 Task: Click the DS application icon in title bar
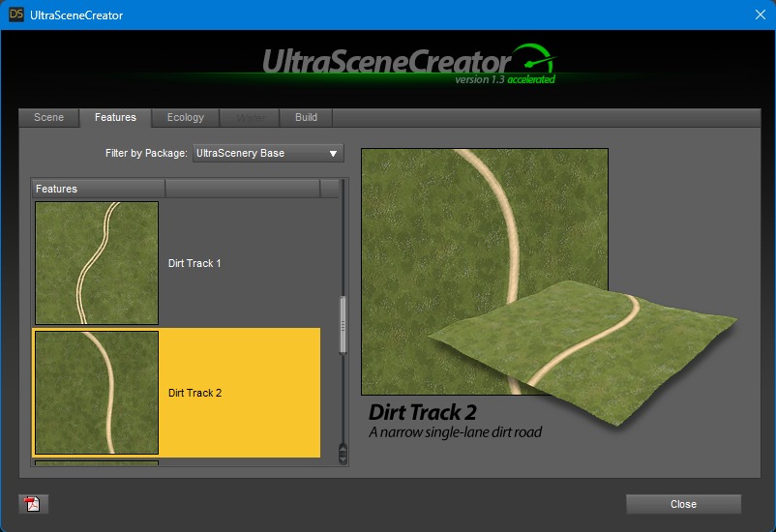click(x=16, y=15)
